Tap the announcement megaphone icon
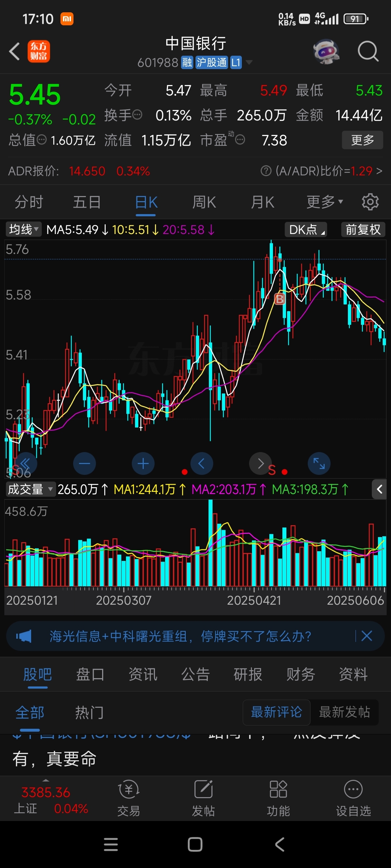 (24, 636)
